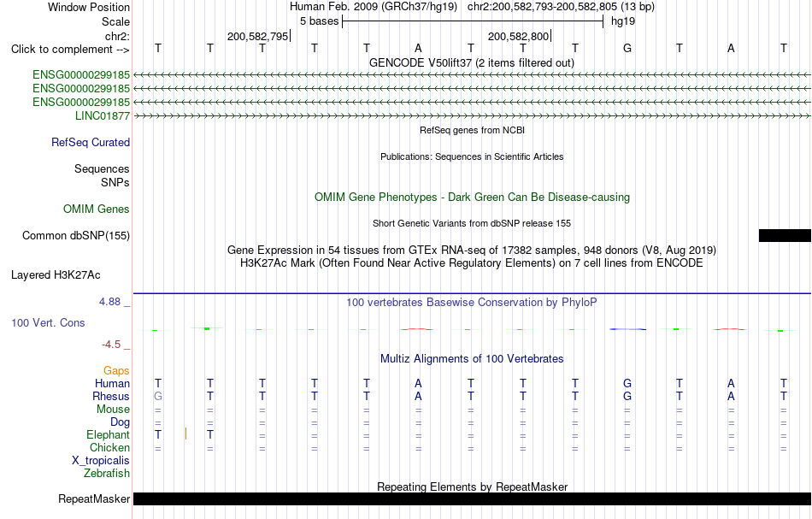Click the 200,582,800 position marker
Image resolution: width=812 pixels, height=519 pixels.
point(519,37)
